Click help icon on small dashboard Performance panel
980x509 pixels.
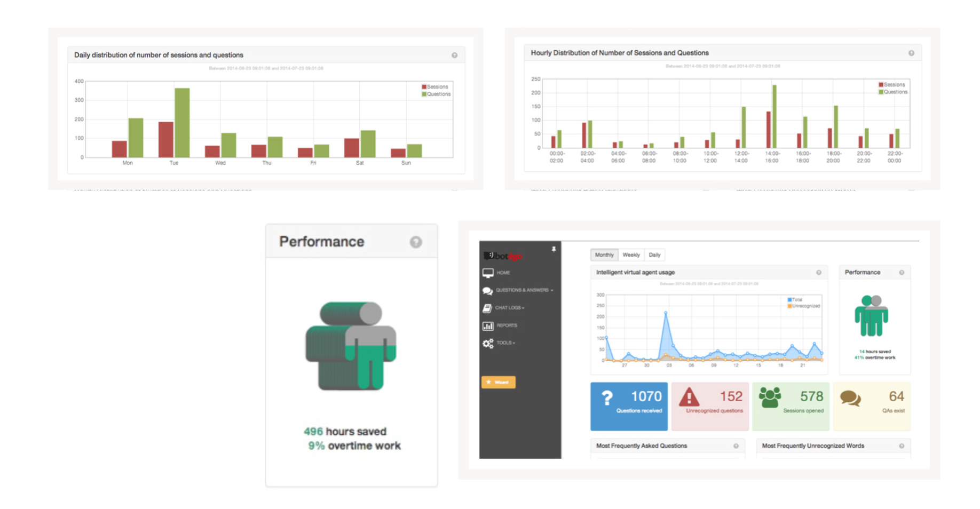tap(902, 273)
